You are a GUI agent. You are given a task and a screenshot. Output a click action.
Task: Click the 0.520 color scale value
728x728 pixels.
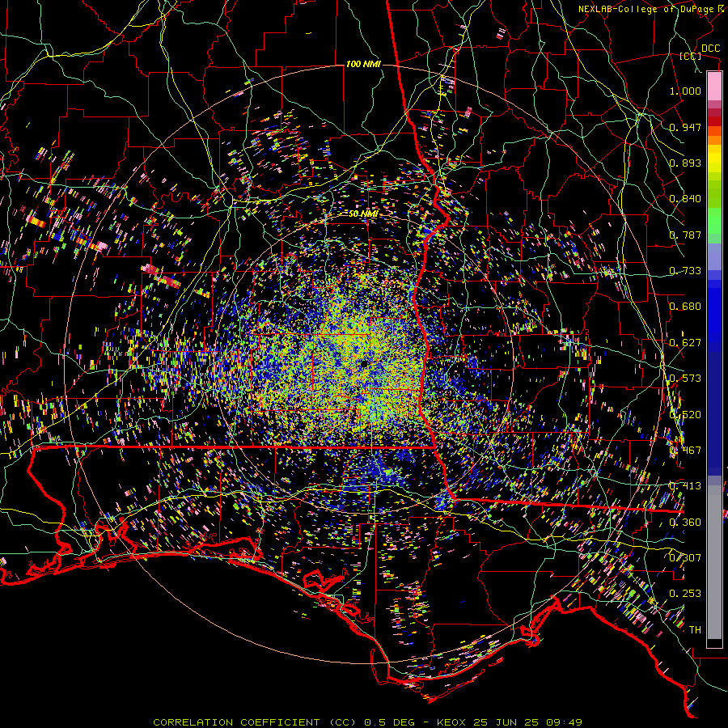point(685,415)
